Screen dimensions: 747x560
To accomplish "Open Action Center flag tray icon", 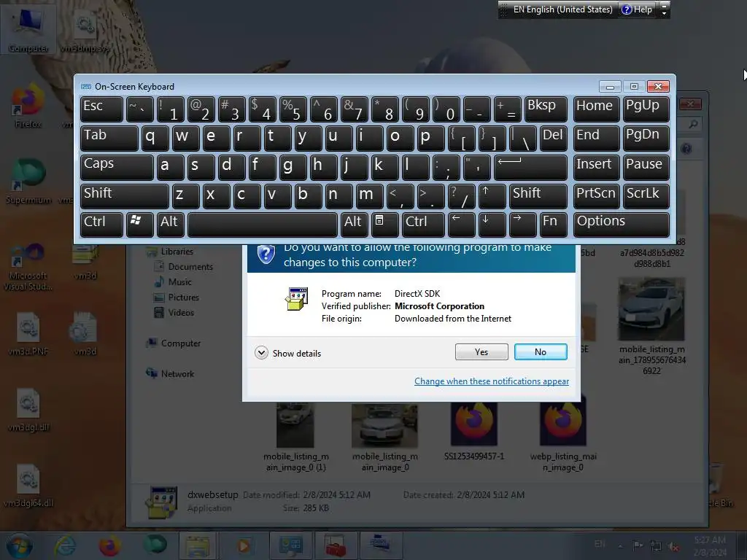I will click(638, 545).
